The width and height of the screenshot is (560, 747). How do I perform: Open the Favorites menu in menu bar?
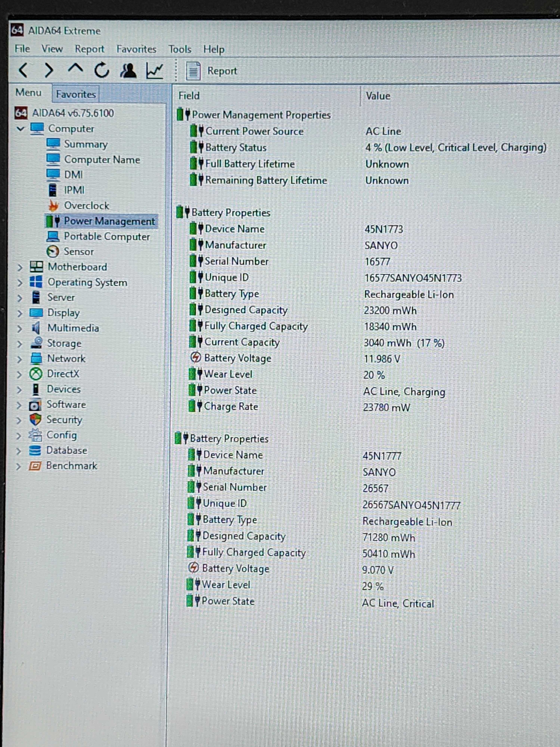click(x=136, y=49)
